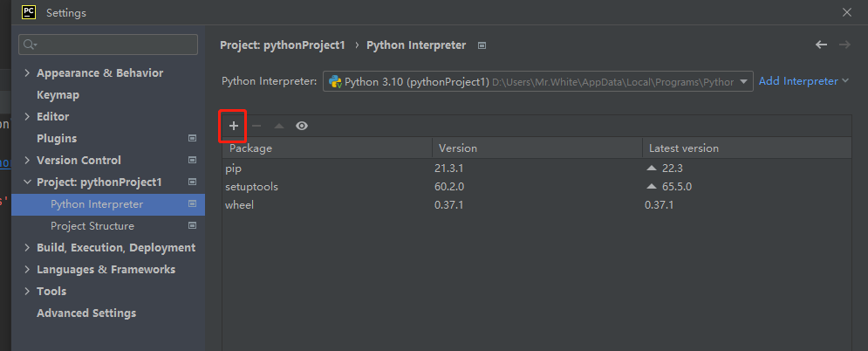Image resolution: width=868 pixels, height=351 pixels.
Task: Open the Keymap settings page
Action: (58, 95)
